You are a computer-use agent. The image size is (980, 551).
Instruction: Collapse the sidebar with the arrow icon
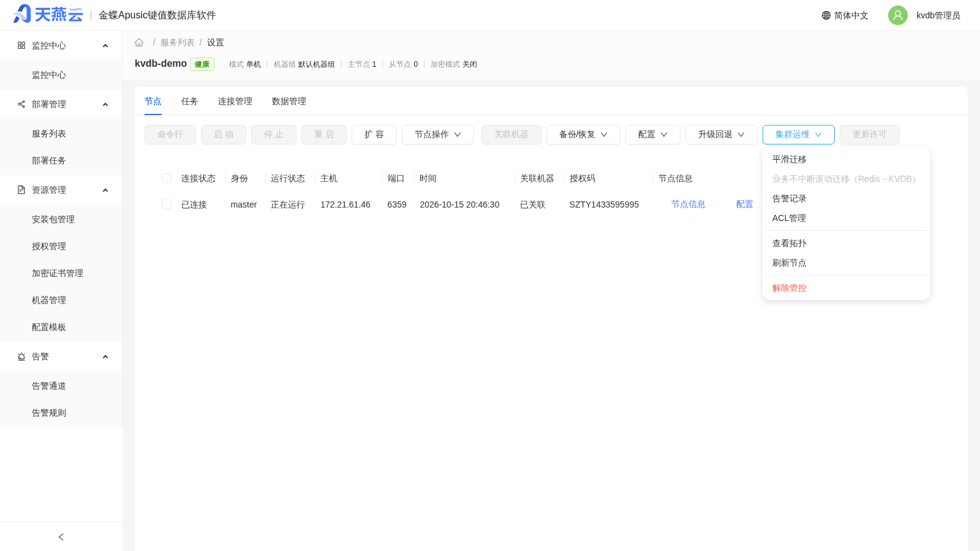[x=61, y=537]
